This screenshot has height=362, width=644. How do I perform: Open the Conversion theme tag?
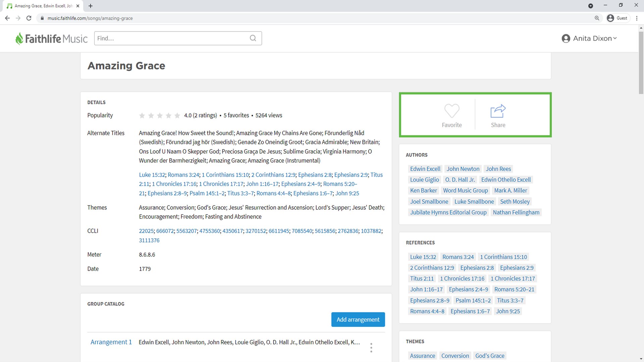(455, 356)
